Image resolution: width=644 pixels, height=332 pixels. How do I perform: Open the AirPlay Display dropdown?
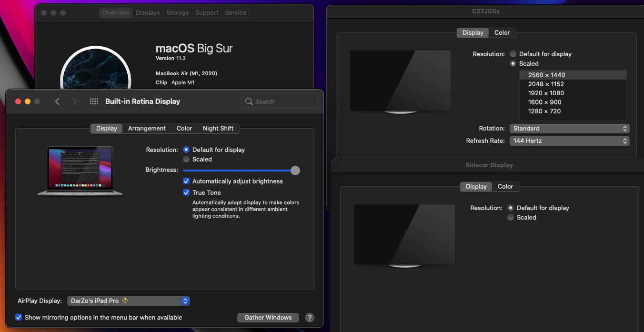pyautogui.click(x=129, y=301)
